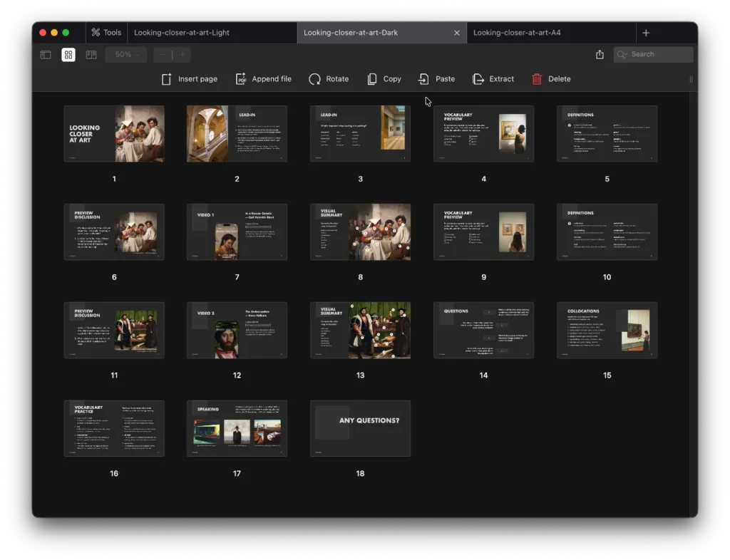
Task: Activate the Rotate tool
Action: pyautogui.click(x=329, y=78)
